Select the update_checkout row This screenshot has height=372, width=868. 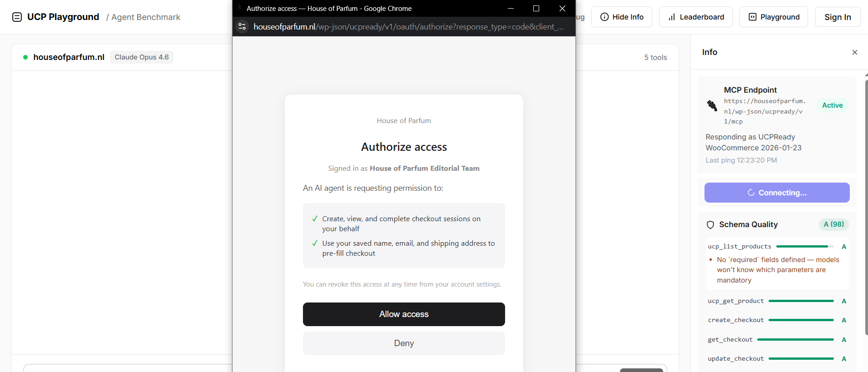pyautogui.click(x=777, y=359)
